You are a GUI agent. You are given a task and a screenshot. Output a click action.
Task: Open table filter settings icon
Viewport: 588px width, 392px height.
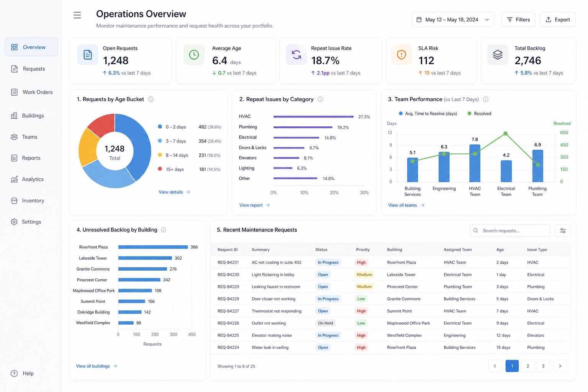pos(563,230)
